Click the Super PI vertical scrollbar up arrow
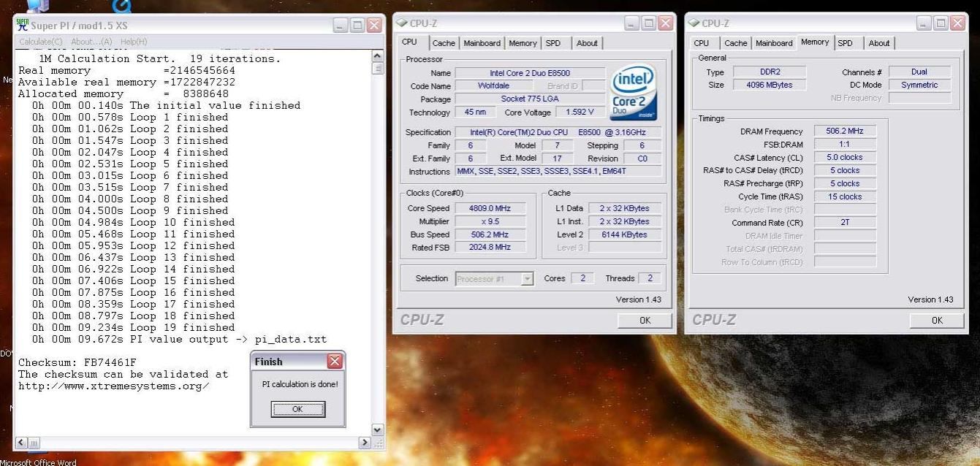The image size is (980, 466). pos(377,56)
